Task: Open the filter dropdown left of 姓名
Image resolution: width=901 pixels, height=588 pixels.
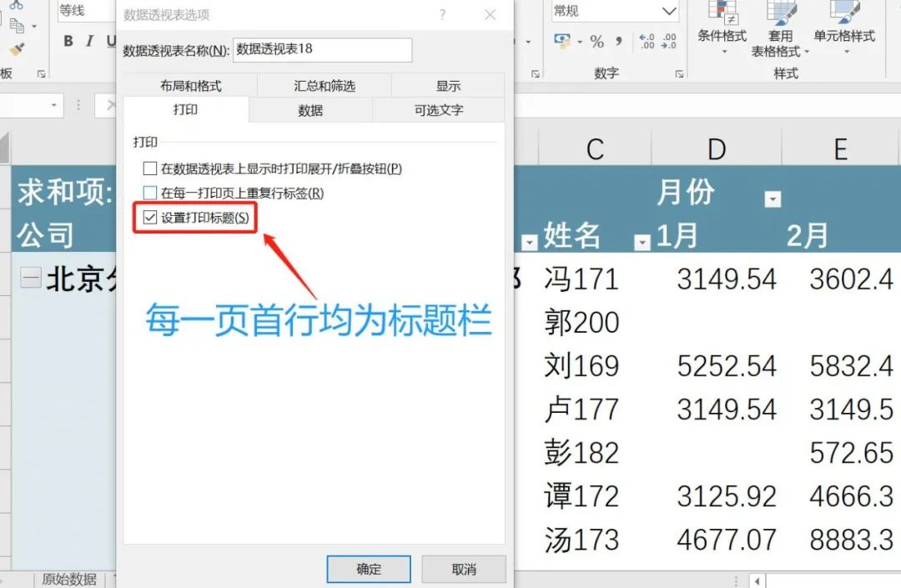Action: [529, 243]
